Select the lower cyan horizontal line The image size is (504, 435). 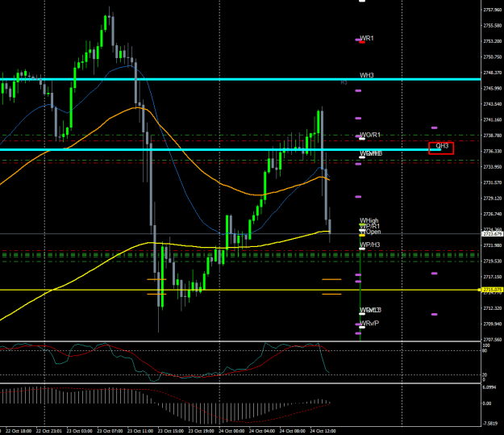pos(220,149)
